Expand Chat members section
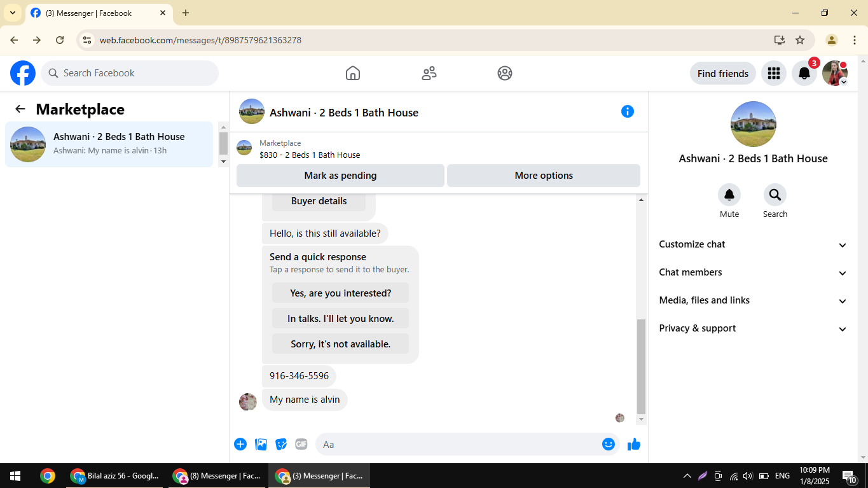This screenshot has height=488, width=868. point(753,272)
